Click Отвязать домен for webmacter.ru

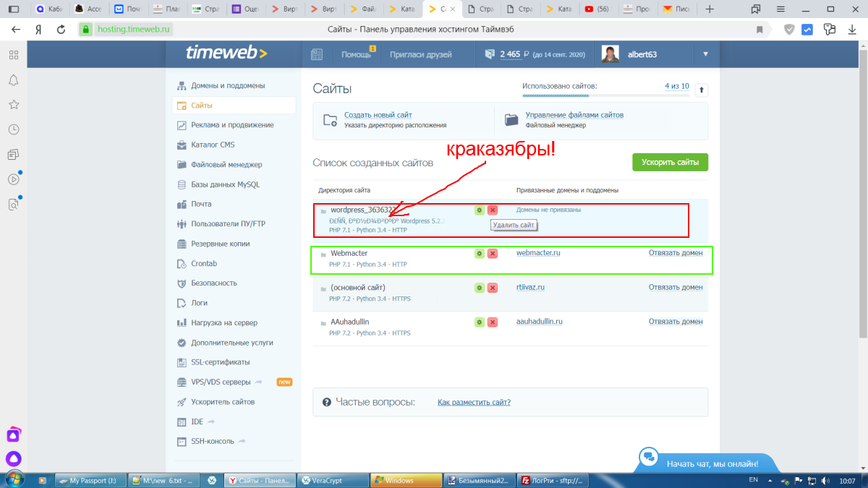(676, 253)
